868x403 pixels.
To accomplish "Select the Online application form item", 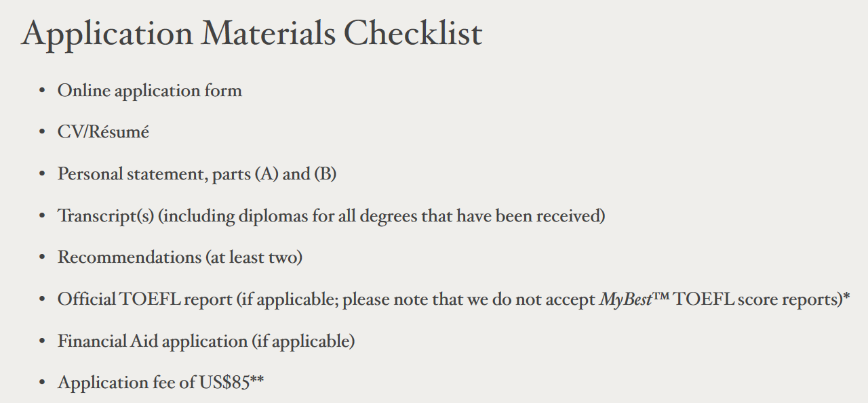I will 149,90.
